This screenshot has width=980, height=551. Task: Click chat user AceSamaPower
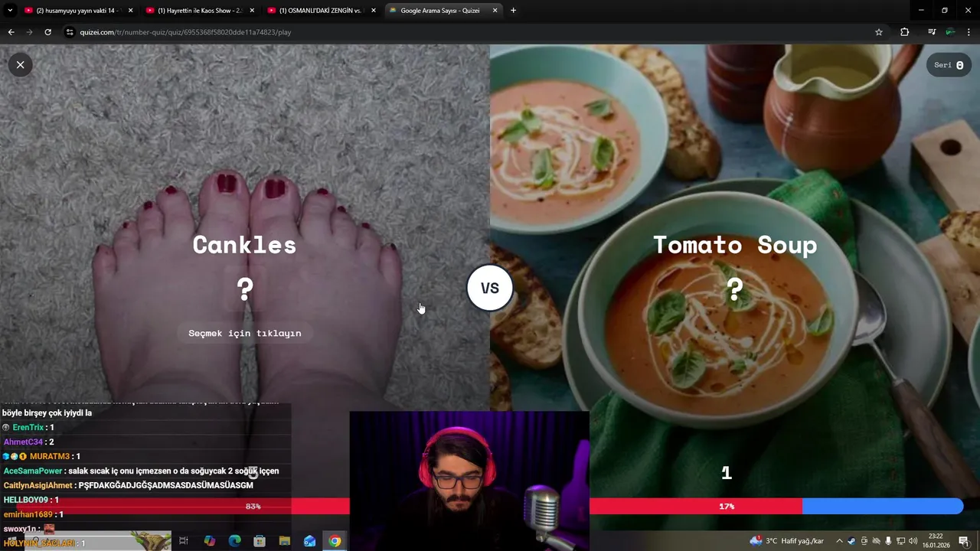coord(33,471)
